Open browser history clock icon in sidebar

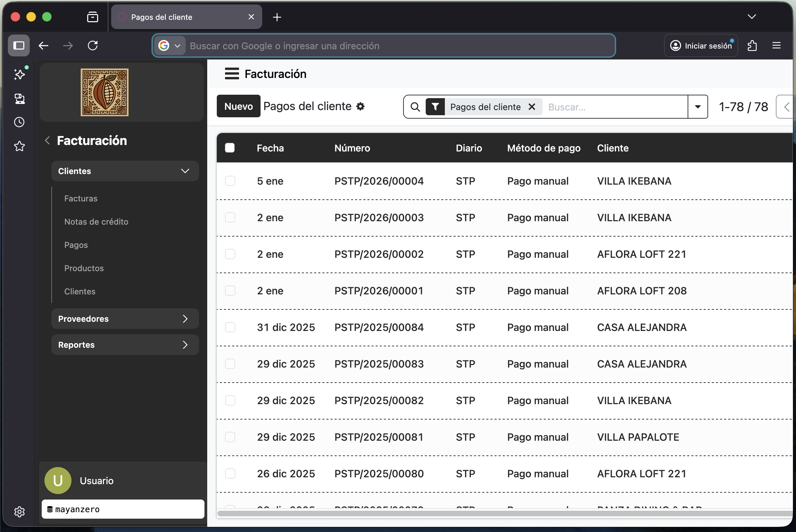coord(19,122)
